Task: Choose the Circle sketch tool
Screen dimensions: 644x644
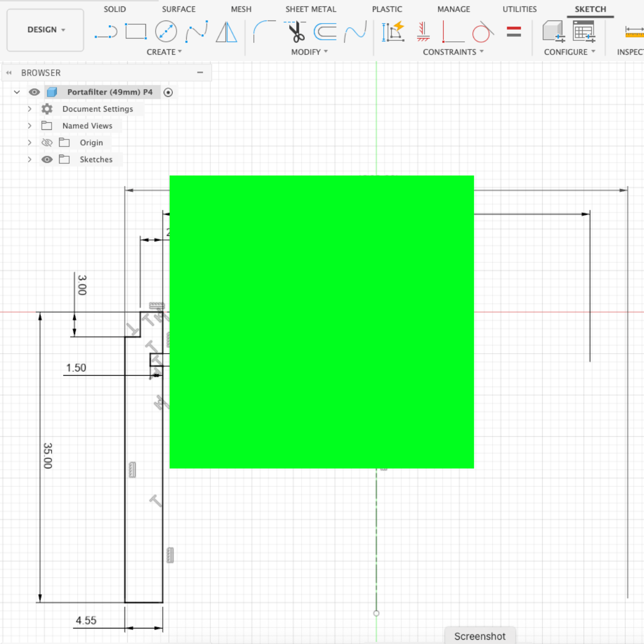Action: 166,32
